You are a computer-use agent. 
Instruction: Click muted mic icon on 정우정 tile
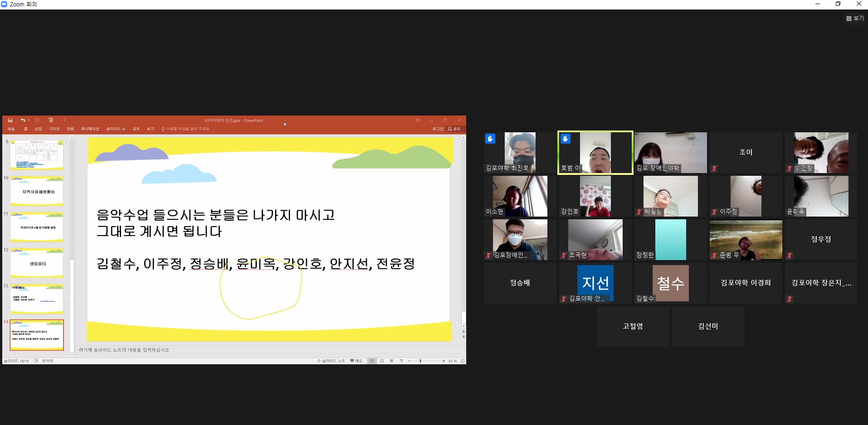(790, 256)
